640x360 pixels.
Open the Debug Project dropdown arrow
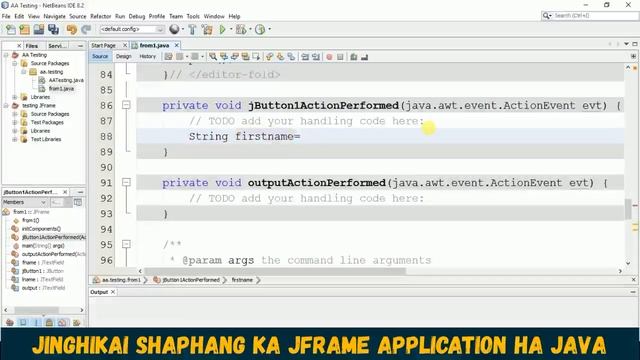(250, 29)
